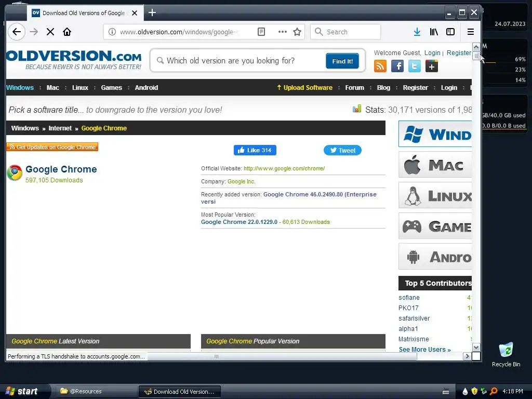Viewport: 532px width, 399px height.
Task: Click Download Old Version taskbar item
Action: coord(180,392)
